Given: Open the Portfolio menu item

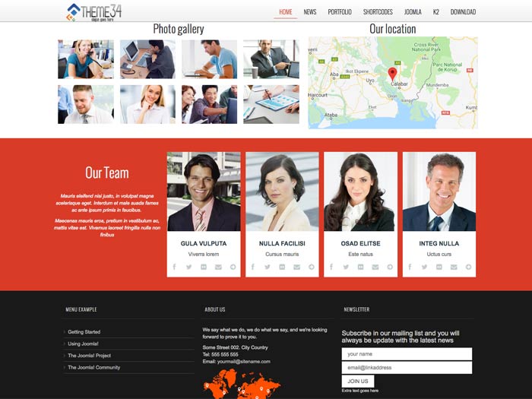Looking at the screenshot, I should click(340, 12).
